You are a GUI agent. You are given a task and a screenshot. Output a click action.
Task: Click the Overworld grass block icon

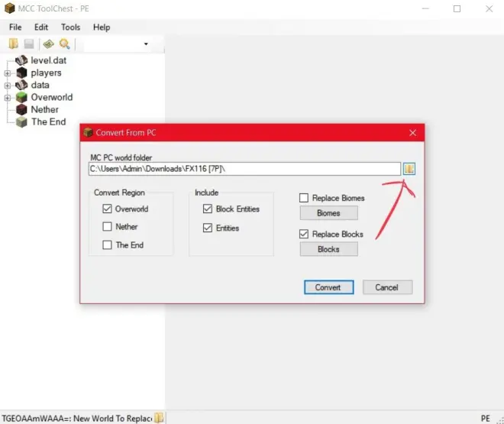tap(21, 97)
